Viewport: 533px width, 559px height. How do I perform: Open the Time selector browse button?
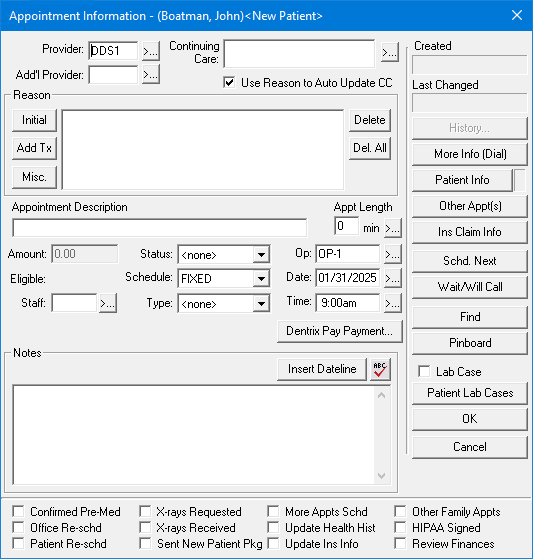pyautogui.click(x=393, y=303)
